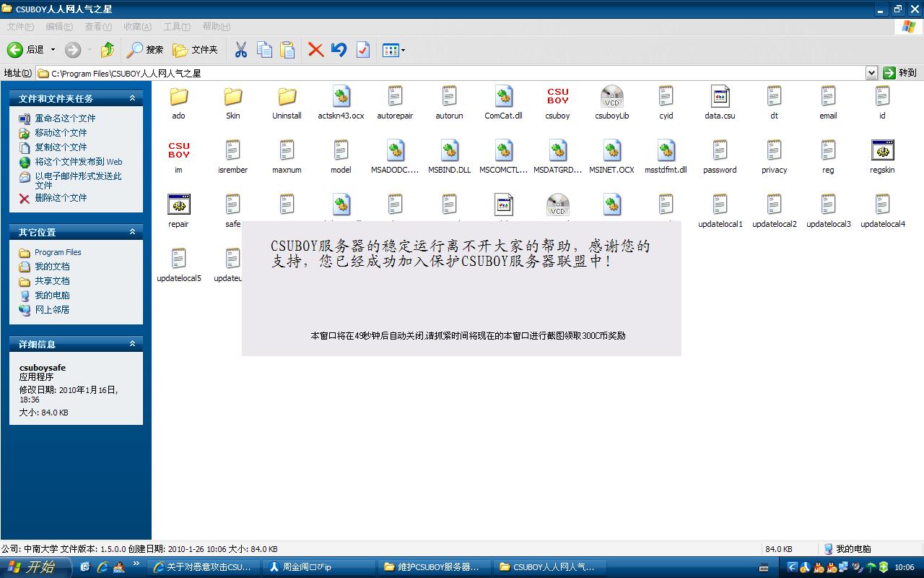
Task: Click the Properties toolbar icon
Action: pyautogui.click(x=362, y=50)
